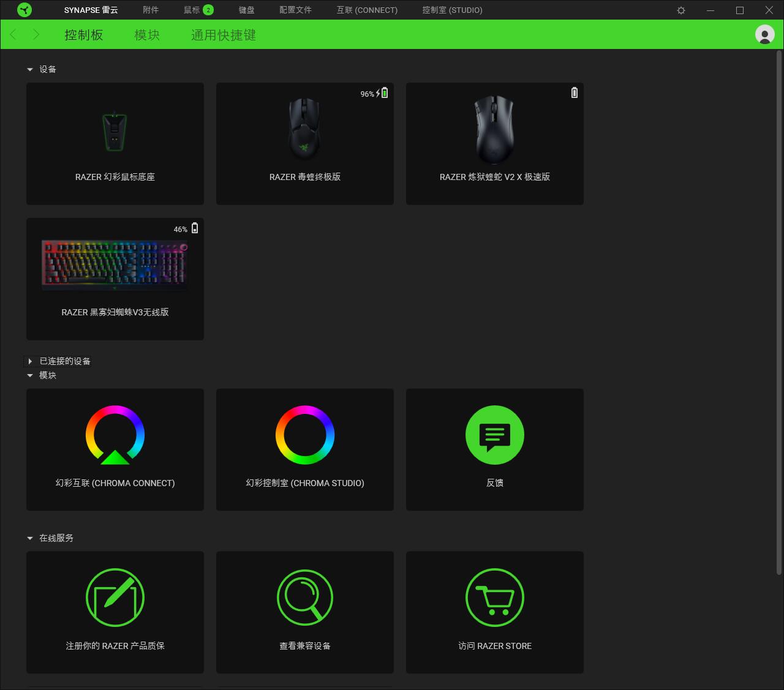
Task: Click 访问 RAZER STORE label
Action: (495, 646)
